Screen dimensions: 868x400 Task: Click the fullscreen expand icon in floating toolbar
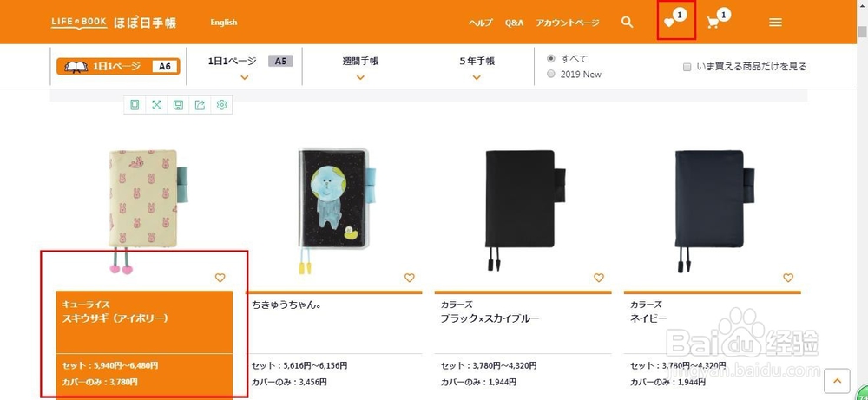156,105
